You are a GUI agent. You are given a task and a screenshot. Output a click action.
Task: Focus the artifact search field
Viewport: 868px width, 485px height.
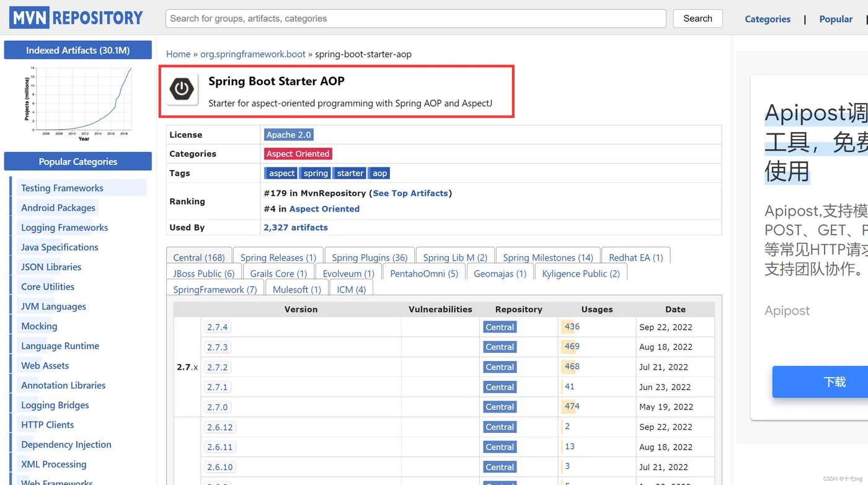415,19
